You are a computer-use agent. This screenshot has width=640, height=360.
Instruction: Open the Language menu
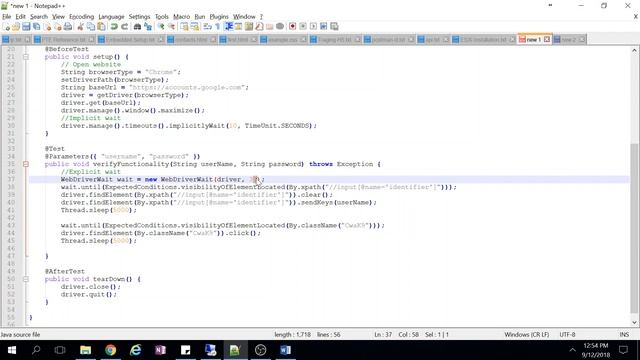click(x=111, y=17)
